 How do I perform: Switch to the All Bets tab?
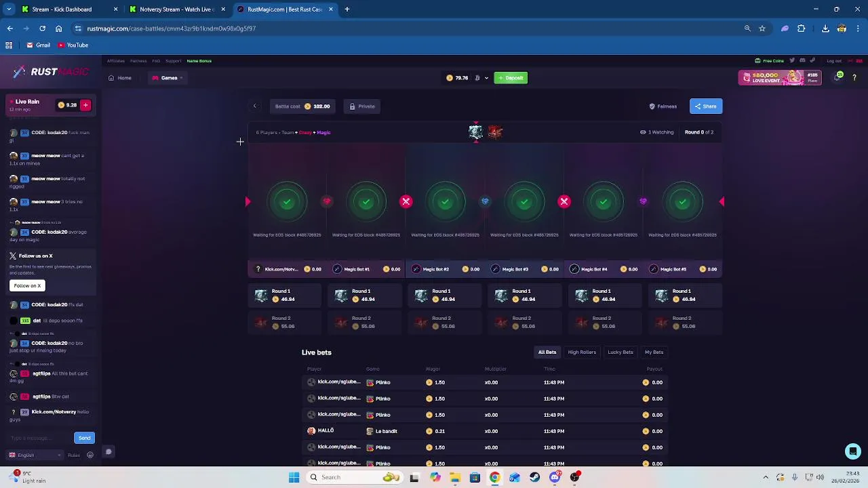coord(547,352)
